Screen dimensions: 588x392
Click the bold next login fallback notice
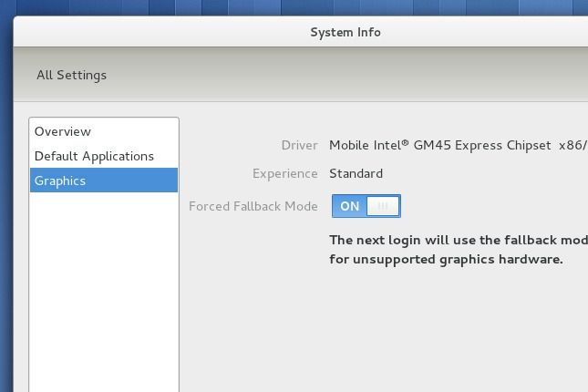point(458,240)
